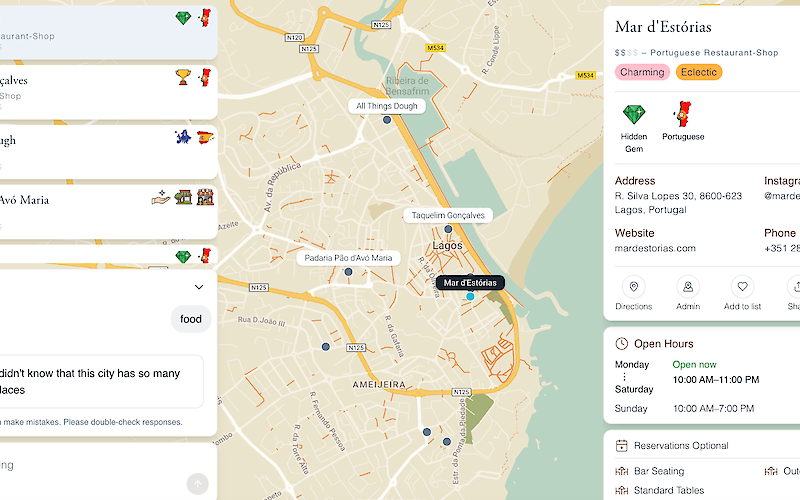Click Padaria Pão d'Avó Maria map label
800x500 pixels.
point(347,258)
